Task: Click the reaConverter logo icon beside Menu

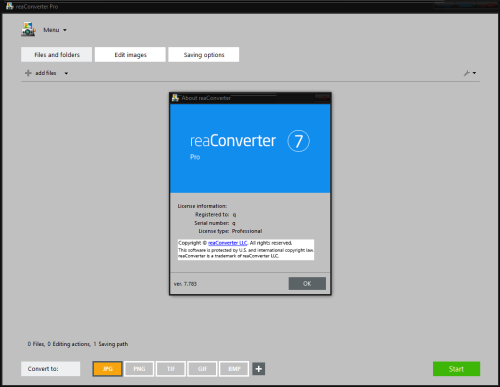Action: click(28, 29)
